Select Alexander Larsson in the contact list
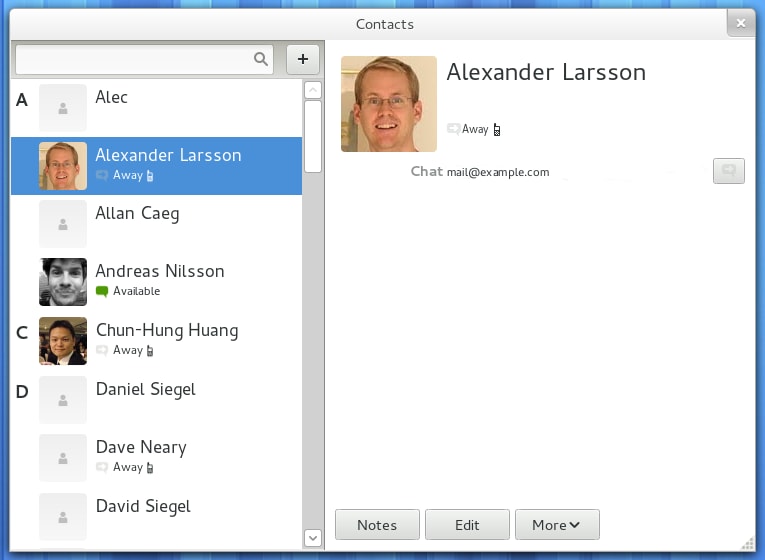The height and width of the screenshot is (560, 765). click(x=156, y=166)
